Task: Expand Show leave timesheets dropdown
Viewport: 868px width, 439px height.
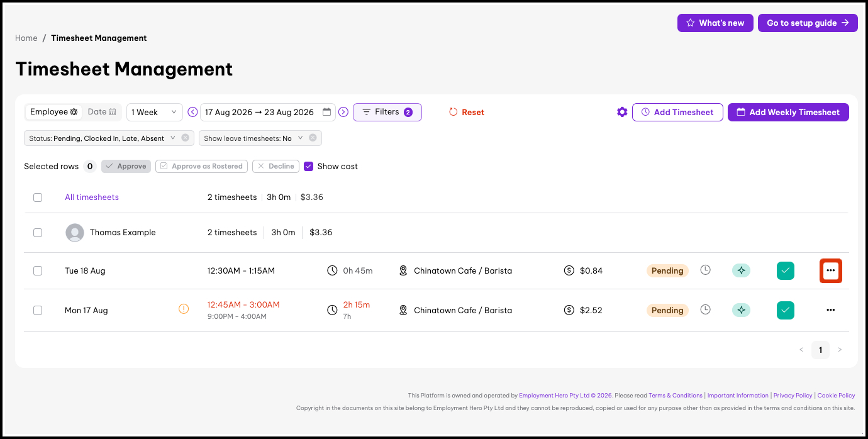Action: tap(300, 138)
